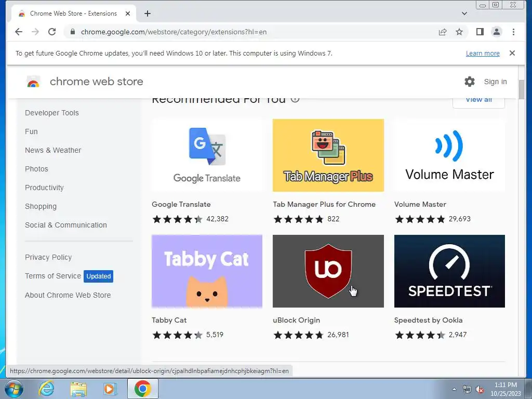532x399 pixels.
Task: Open the web store settings gear
Action: [x=470, y=82]
